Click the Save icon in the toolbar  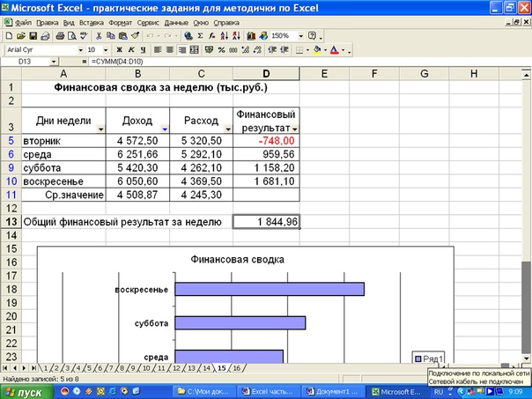coord(33,36)
